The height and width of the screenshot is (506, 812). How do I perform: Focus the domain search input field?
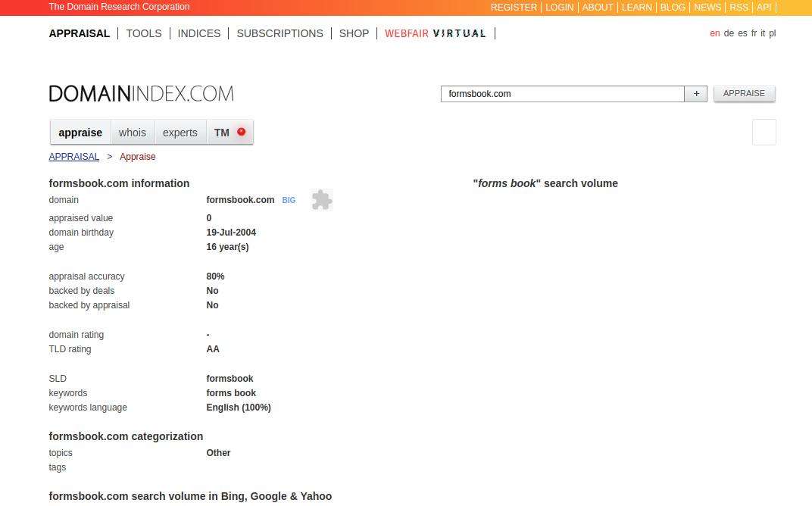[562, 94]
